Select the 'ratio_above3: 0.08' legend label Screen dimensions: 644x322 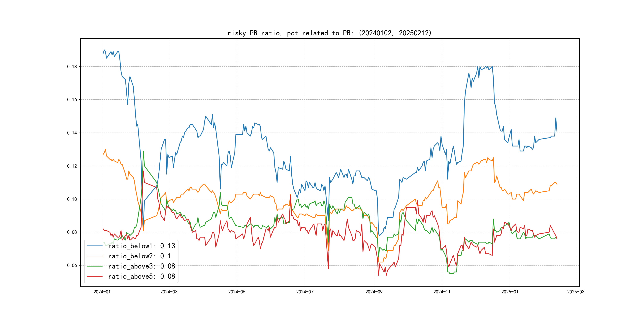pyautogui.click(x=142, y=266)
